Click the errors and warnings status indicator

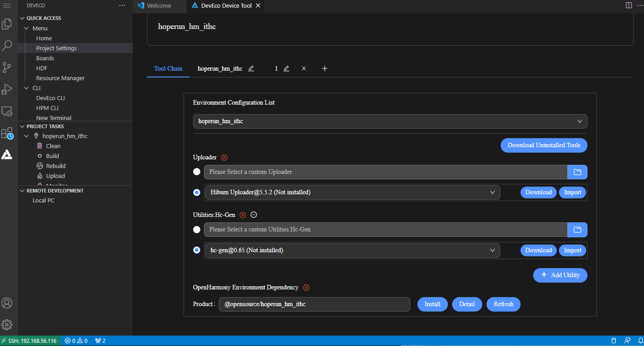[76, 341]
